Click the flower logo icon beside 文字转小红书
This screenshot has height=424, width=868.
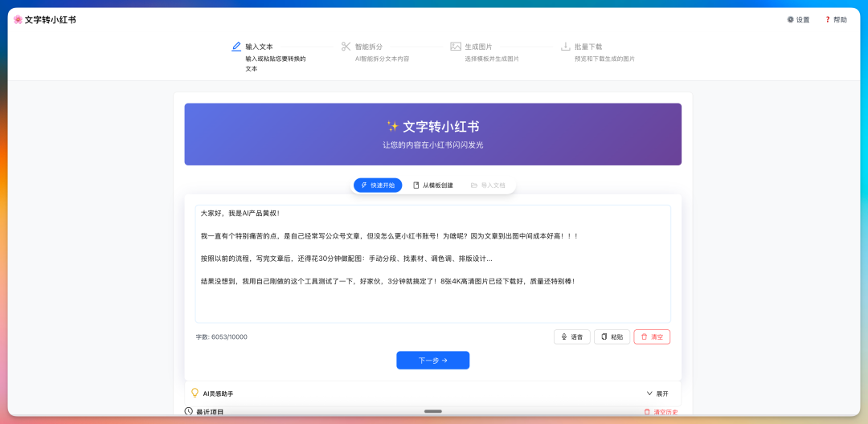click(18, 20)
